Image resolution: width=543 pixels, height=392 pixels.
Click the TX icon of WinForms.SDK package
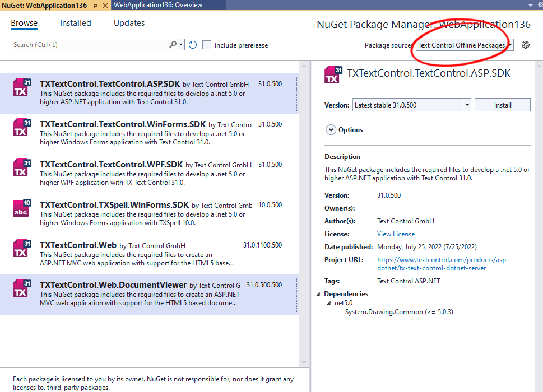point(22,127)
